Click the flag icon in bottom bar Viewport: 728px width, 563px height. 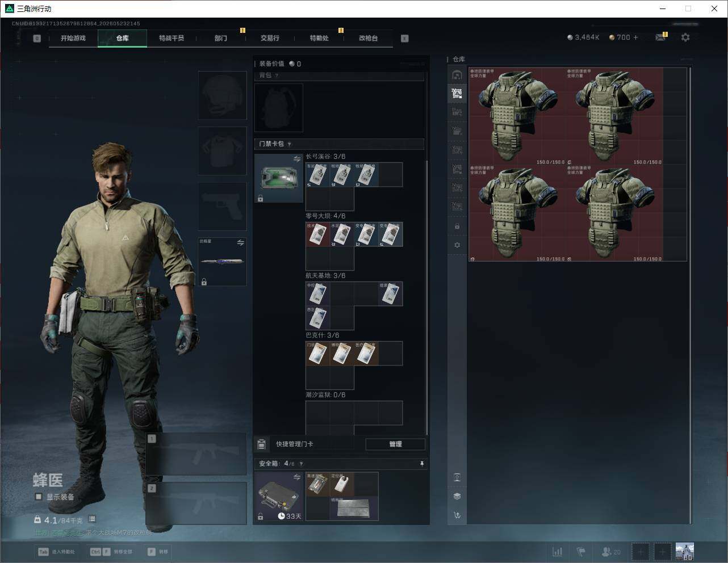click(x=581, y=552)
